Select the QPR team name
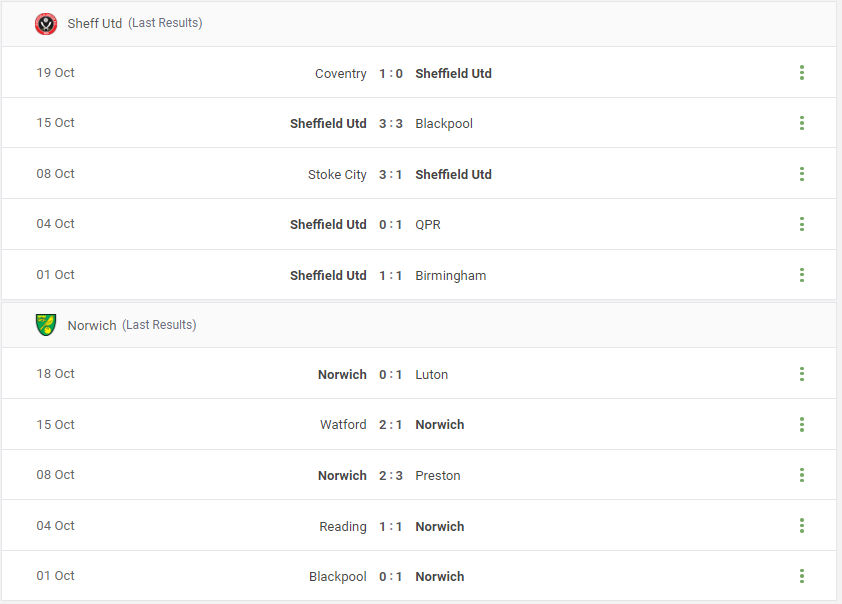Viewport: 842px width, 604px height. coord(428,224)
